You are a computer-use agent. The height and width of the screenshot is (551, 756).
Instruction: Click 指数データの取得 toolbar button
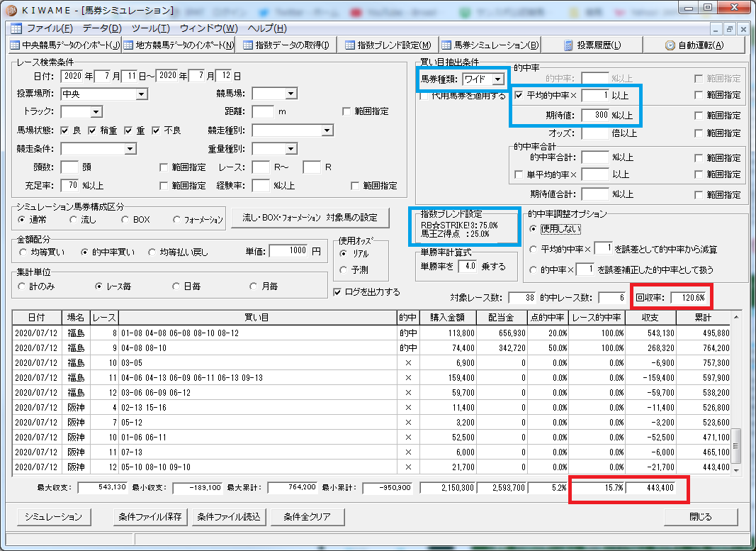click(286, 45)
